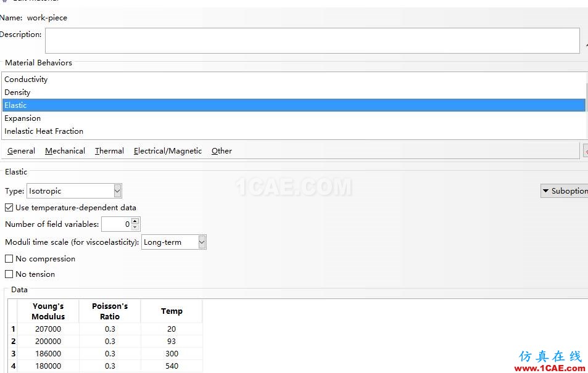Select Poisson's Ratio cell in row 2
This screenshot has height=373, width=588.
point(110,342)
